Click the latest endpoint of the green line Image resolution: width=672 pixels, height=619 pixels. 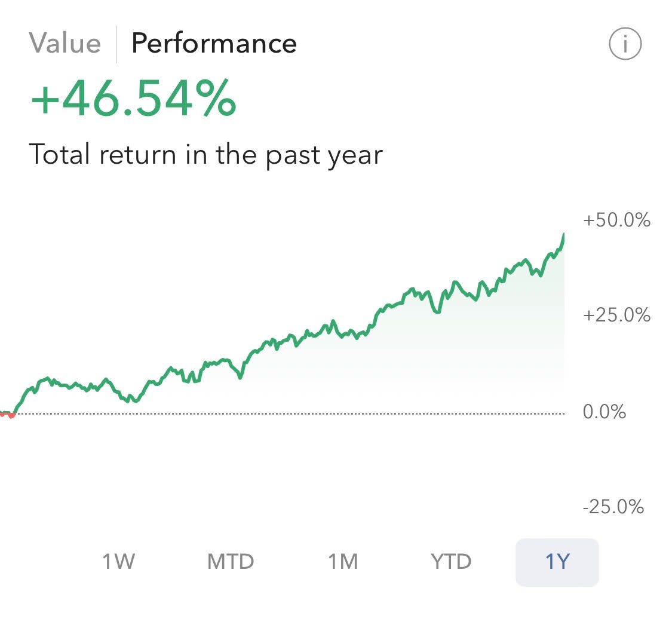pos(563,235)
